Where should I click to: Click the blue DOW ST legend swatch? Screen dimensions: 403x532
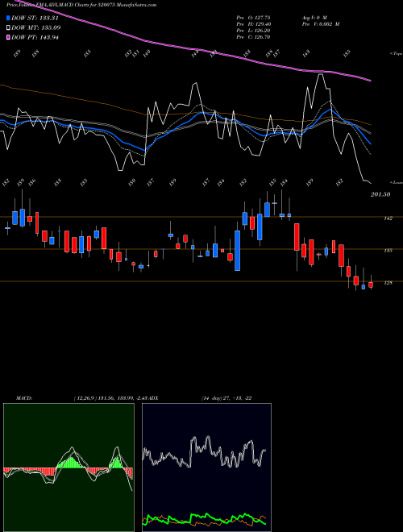point(8,18)
